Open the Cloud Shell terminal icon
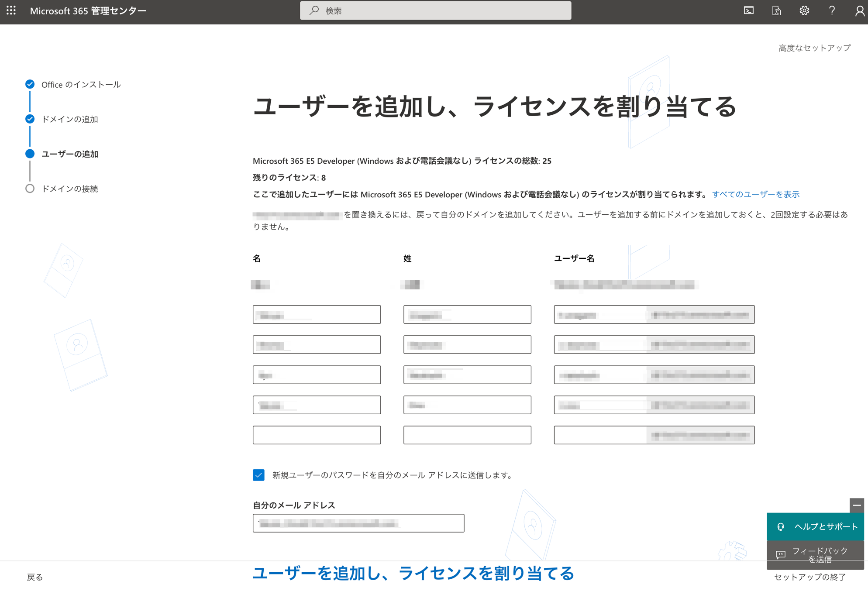Image resolution: width=868 pixels, height=598 pixels. pos(749,10)
